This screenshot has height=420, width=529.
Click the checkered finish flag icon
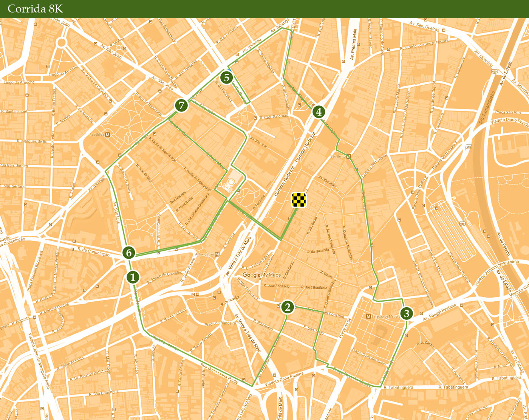[299, 200]
